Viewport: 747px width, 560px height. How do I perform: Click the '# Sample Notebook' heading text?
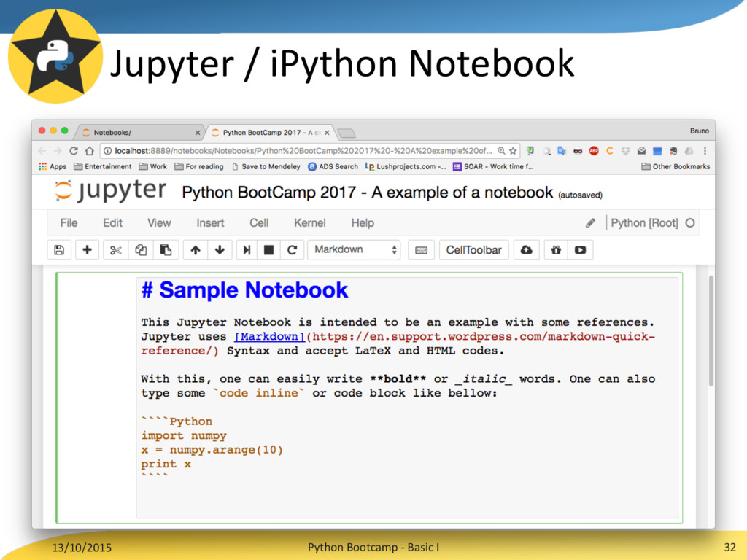click(x=244, y=290)
